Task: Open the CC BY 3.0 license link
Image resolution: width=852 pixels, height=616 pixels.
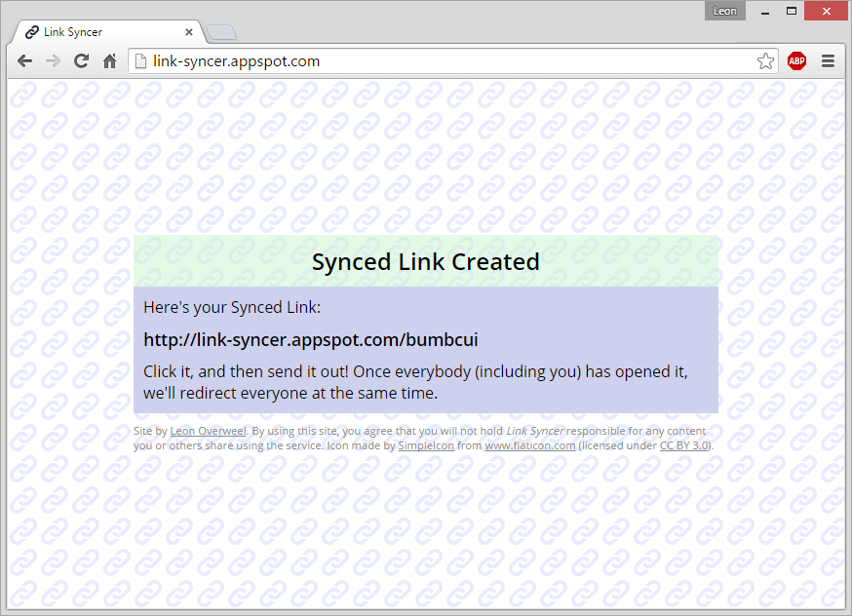Action: pos(684,445)
